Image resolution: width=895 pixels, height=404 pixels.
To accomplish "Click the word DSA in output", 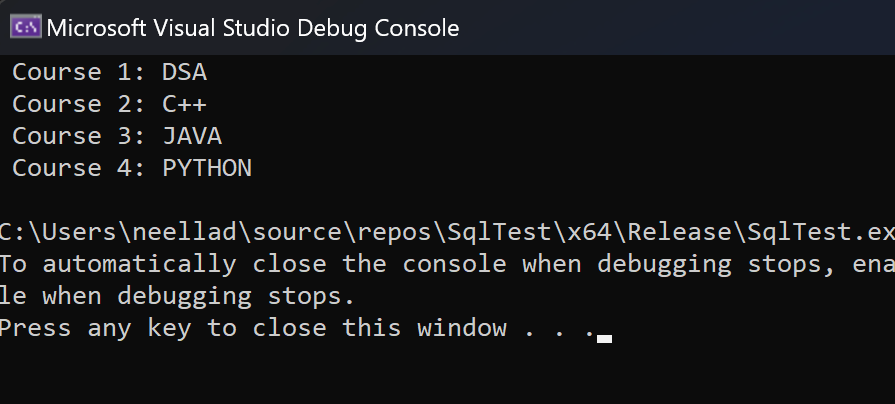I will (x=184, y=73).
